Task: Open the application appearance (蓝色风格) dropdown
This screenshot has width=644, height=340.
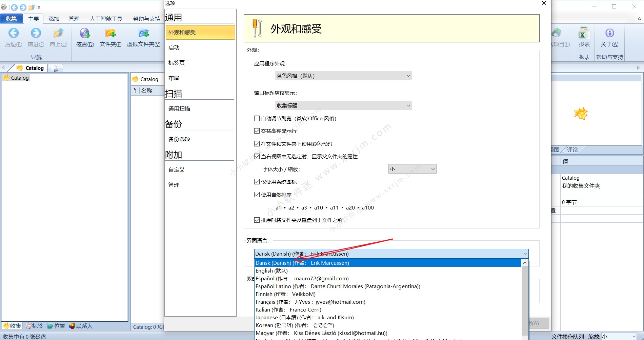Action: [x=343, y=76]
